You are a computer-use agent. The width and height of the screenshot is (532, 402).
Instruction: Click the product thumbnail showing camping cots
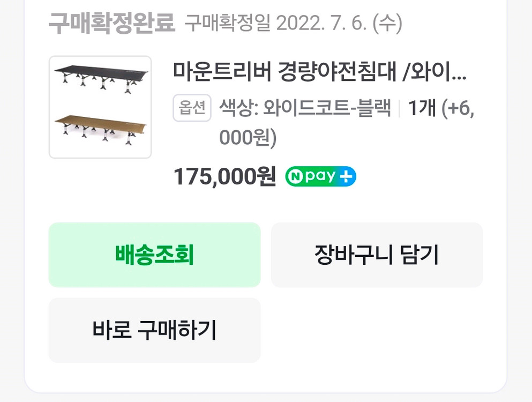[x=100, y=106]
